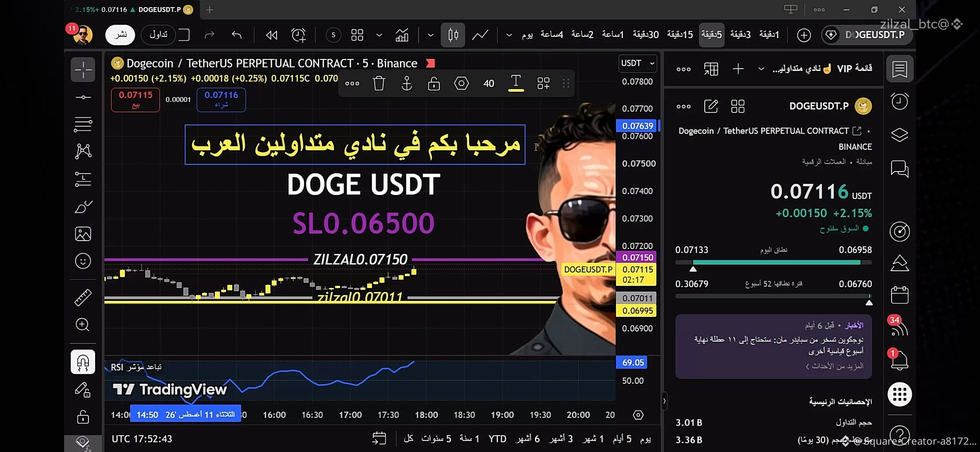Expand the timeframe intervals dropdown

pos(509,35)
